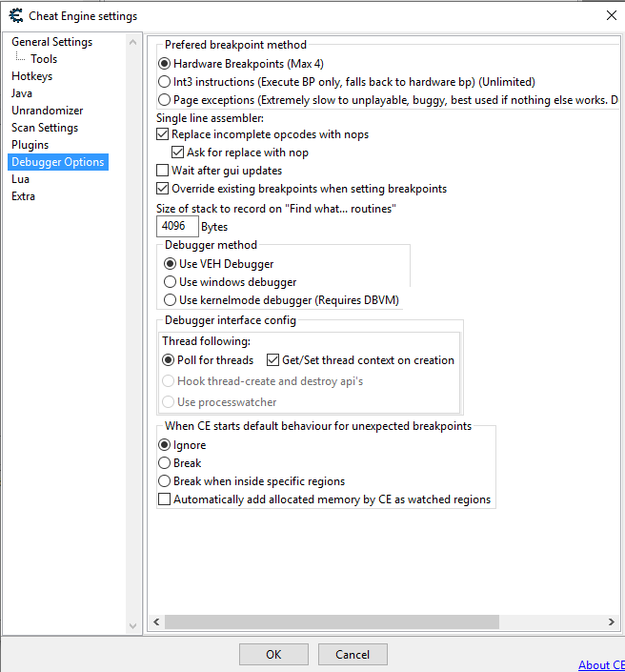The image size is (625, 672).
Task: Select Page exceptions breakpoint method
Action: 165,99
